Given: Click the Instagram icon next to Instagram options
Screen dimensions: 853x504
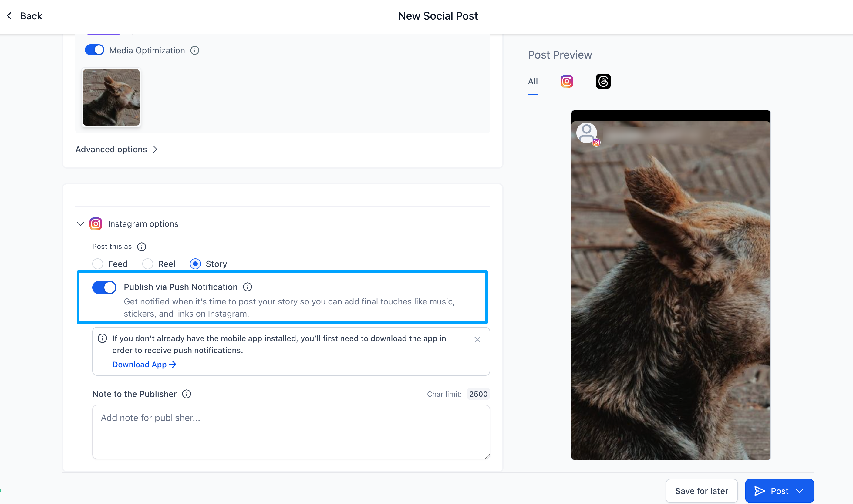Looking at the screenshot, I should (96, 223).
